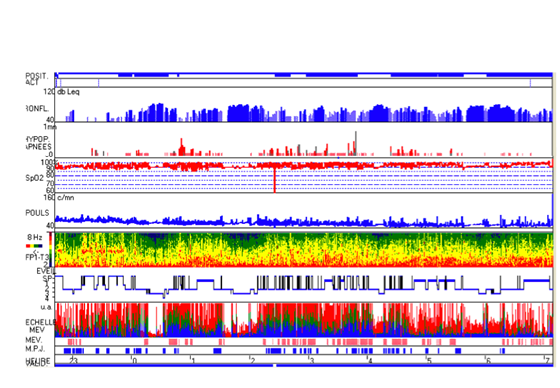The image size is (560, 388).
Task: Jump to hour 3 on time axis
Action: click(x=312, y=361)
